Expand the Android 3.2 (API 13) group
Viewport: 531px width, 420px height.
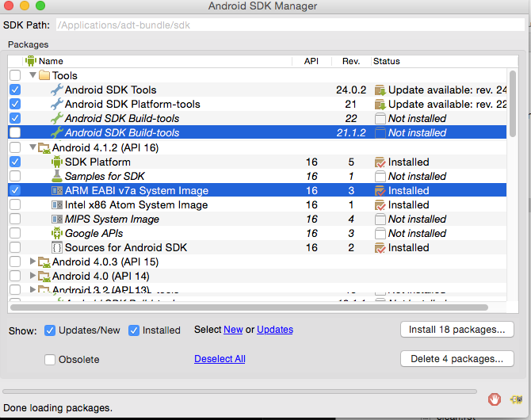tap(32, 289)
